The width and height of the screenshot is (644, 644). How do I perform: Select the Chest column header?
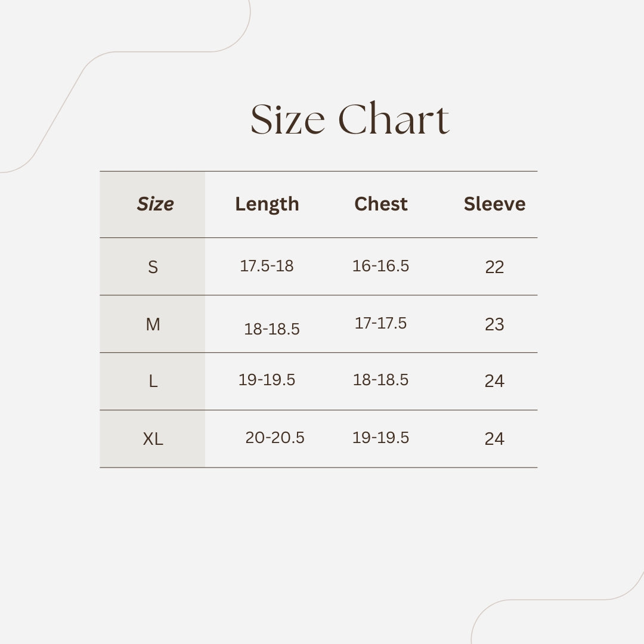tap(381, 204)
